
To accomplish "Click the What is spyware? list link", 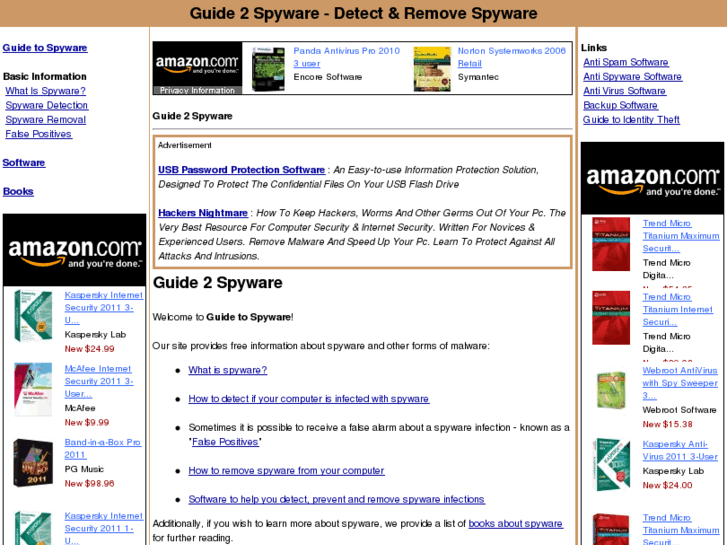I will pos(228,370).
